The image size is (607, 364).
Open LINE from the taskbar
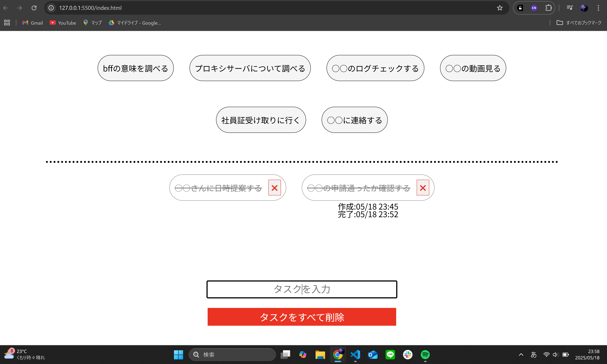click(x=390, y=354)
